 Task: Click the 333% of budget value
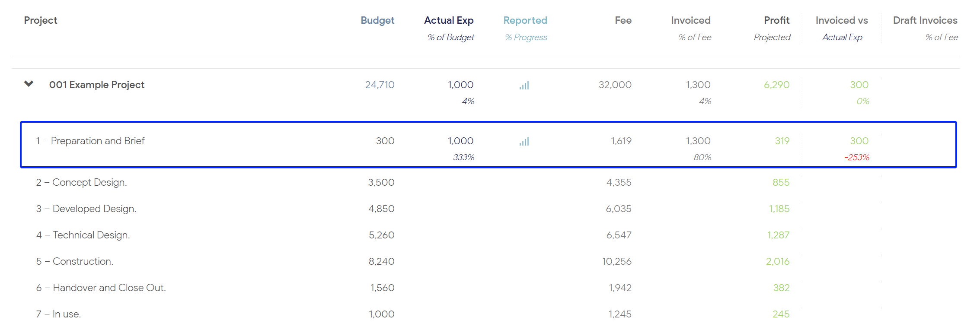pyautogui.click(x=463, y=157)
